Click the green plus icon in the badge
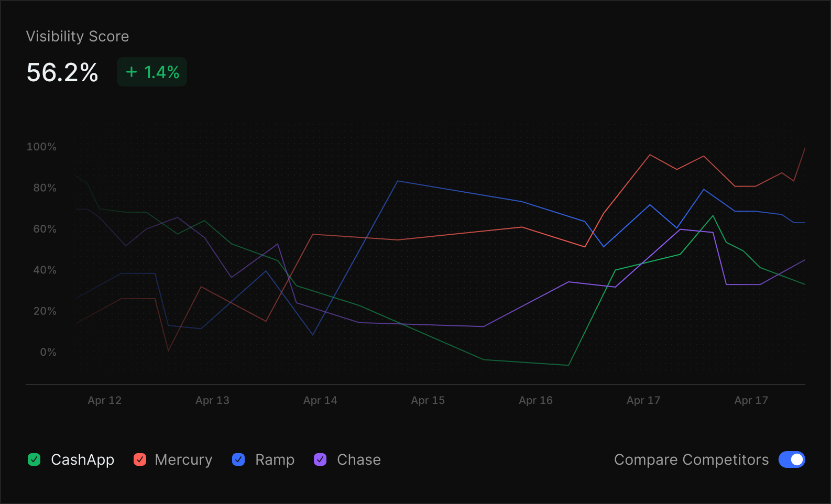Screen dimensions: 831x504 pos(131,72)
